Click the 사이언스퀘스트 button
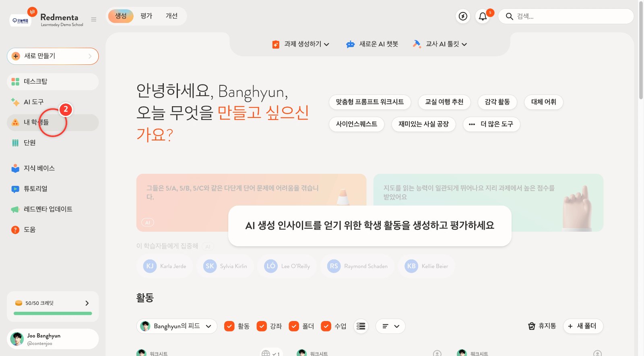The image size is (644, 356). (357, 124)
